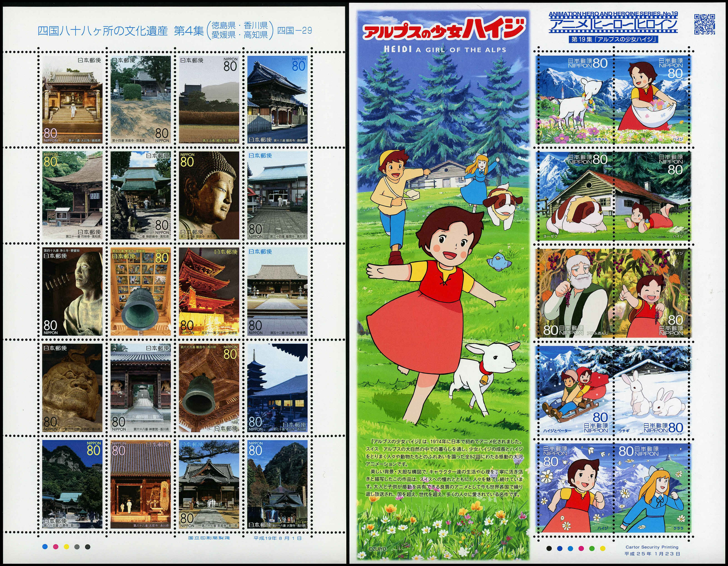The width and height of the screenshot is (728, 566).
Task: Select the Shido-ji gate with giant sandal stamp
Action: (x=141, y=484)
